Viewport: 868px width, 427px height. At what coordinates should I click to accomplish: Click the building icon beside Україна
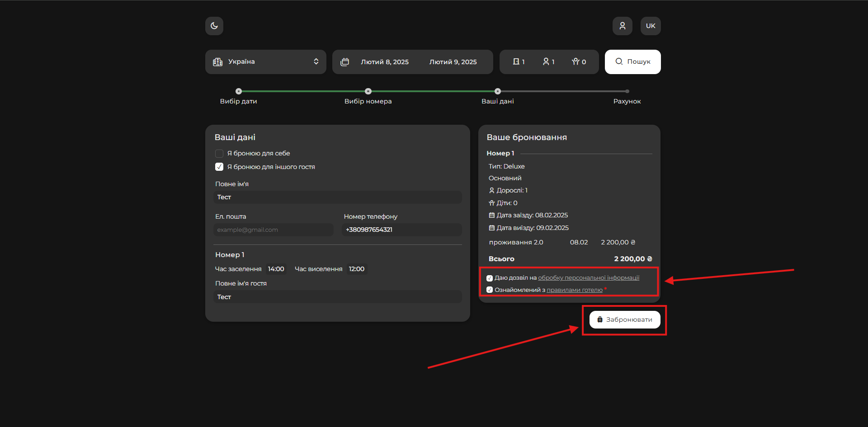[218, 62]
